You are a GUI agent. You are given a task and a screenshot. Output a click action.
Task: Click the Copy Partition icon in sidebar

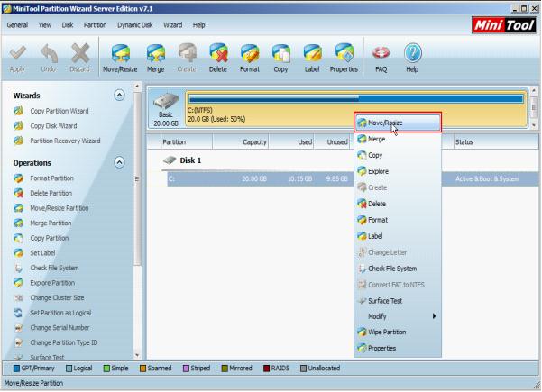pos(19,238)
